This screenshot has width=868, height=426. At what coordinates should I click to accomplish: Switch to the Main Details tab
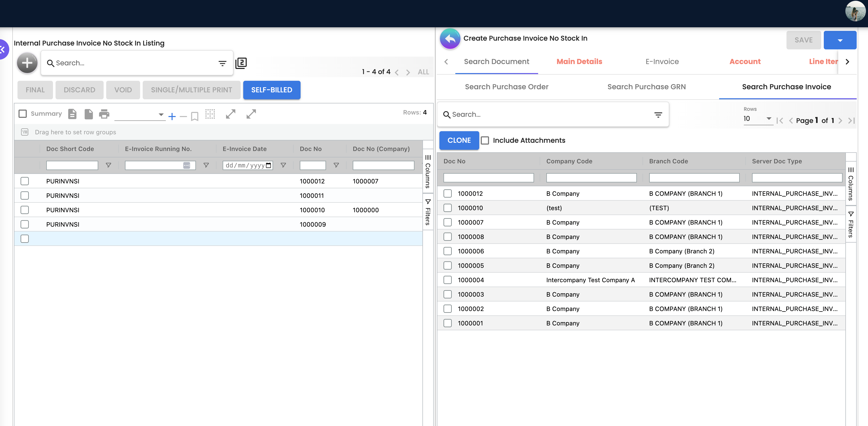[x=579, y=62]
